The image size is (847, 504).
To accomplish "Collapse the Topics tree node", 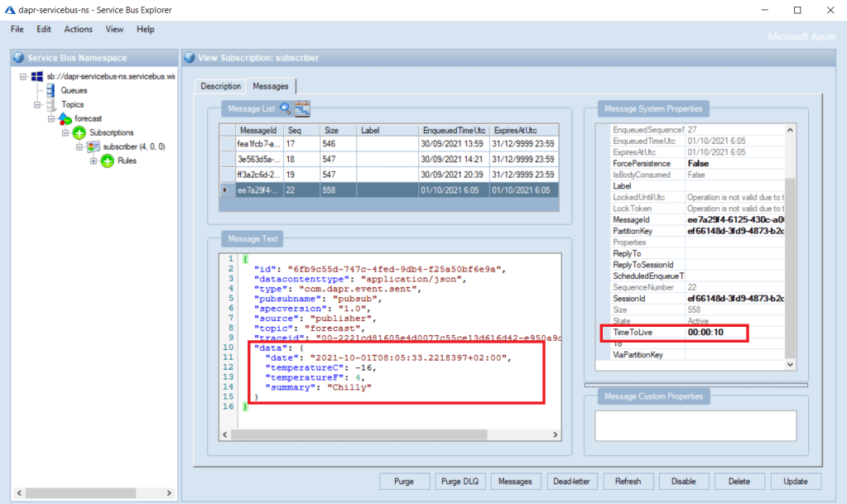I will 37,104.
